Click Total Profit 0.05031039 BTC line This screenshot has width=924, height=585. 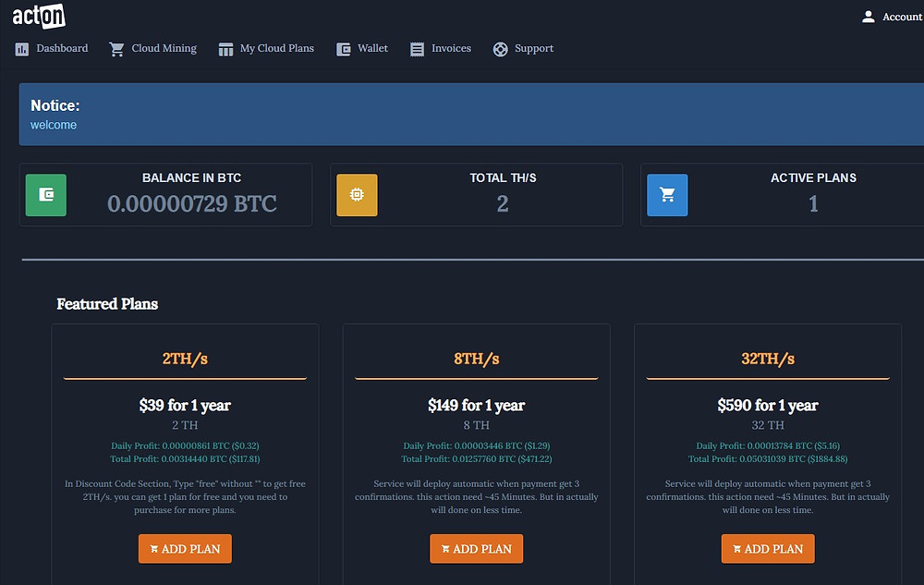click(x=768, y=459)
